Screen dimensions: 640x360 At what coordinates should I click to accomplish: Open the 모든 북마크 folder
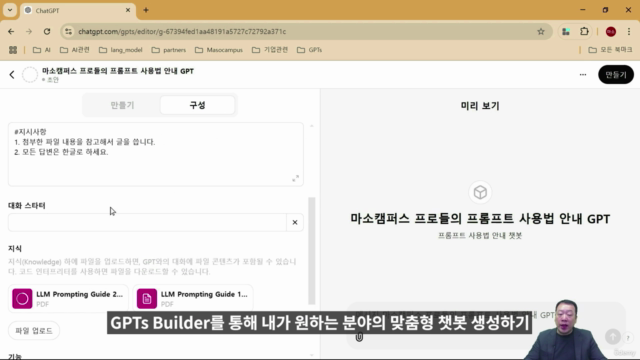coord(610,50)
